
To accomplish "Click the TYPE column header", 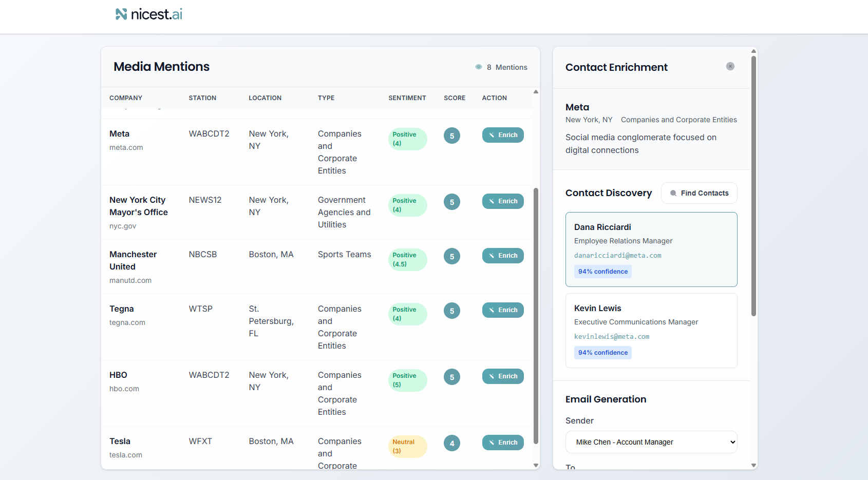I will [x=326, y=98].
